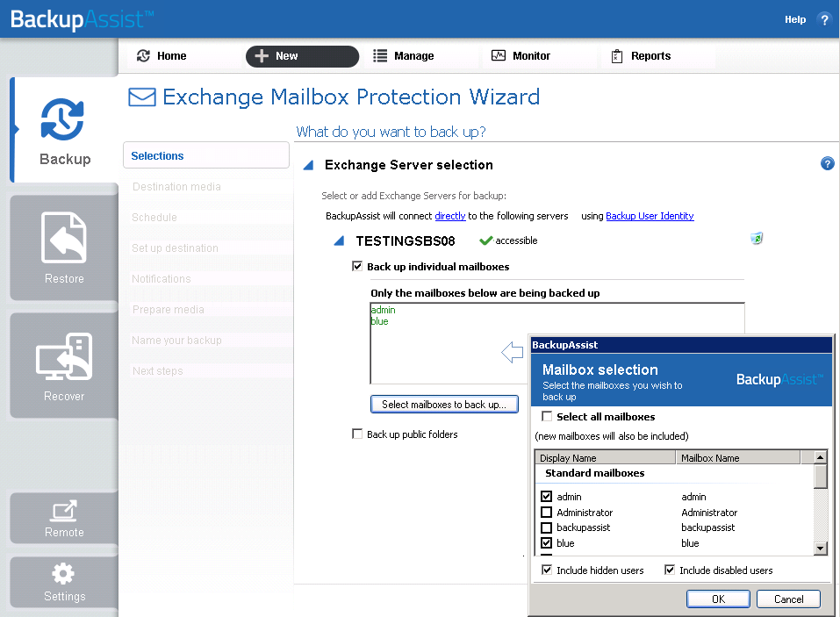The height and width of the screenshot is (617, 840).
Task: Open Settings from the sidebar
Action: [x=64, y=582]
